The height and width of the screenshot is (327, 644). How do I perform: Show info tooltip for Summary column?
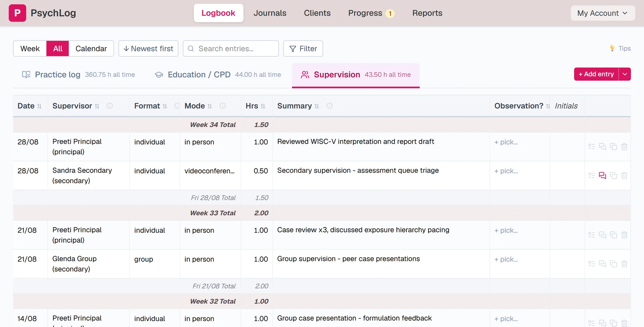(x=330, y=106)
